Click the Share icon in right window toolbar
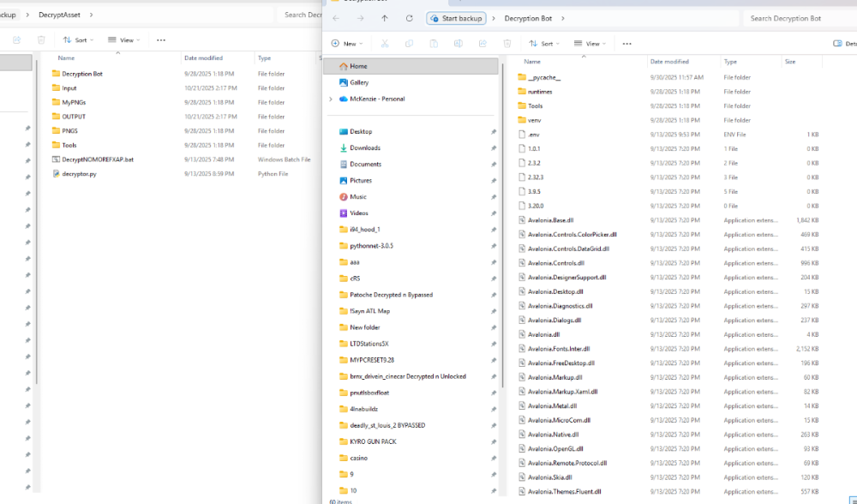 tap(482, 44)
